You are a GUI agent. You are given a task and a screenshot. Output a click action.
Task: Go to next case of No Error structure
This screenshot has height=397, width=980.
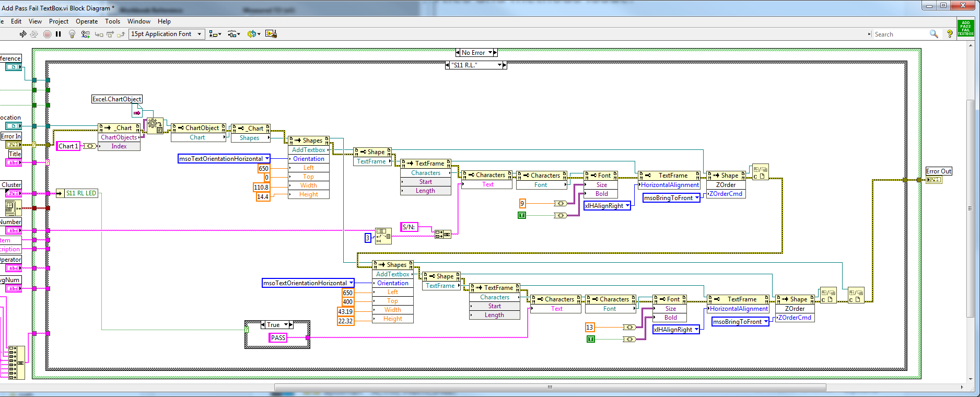(x=495, y=53)
